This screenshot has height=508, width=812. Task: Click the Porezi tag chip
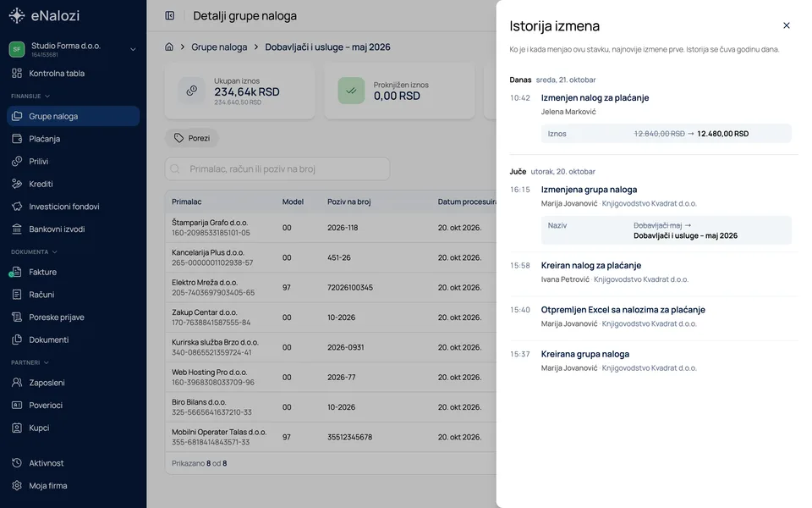point(192,138)
